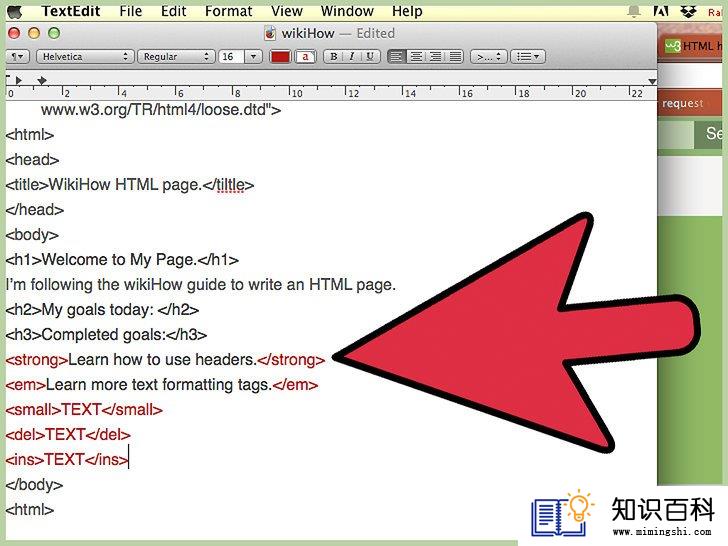
Task: Open the Help menu
Action: tap(407, 11)
